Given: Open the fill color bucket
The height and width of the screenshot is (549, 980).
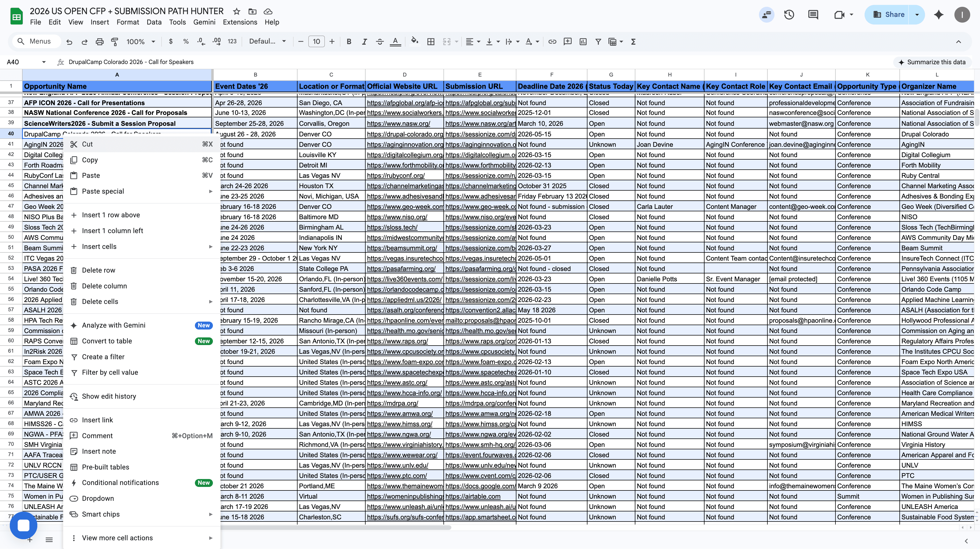Looking at the screenshot, I should pos(415,41).
